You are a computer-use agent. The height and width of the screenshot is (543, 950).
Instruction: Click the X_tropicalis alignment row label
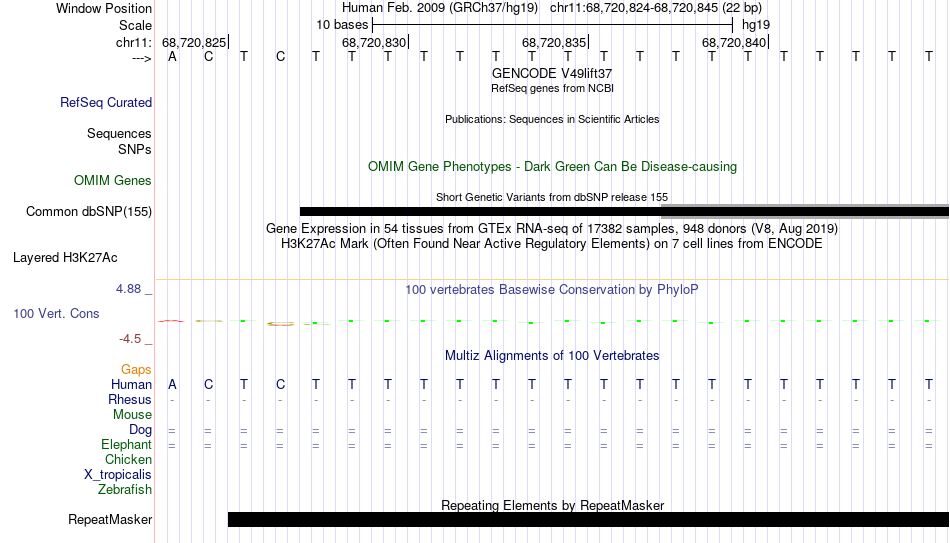(118, 475)
